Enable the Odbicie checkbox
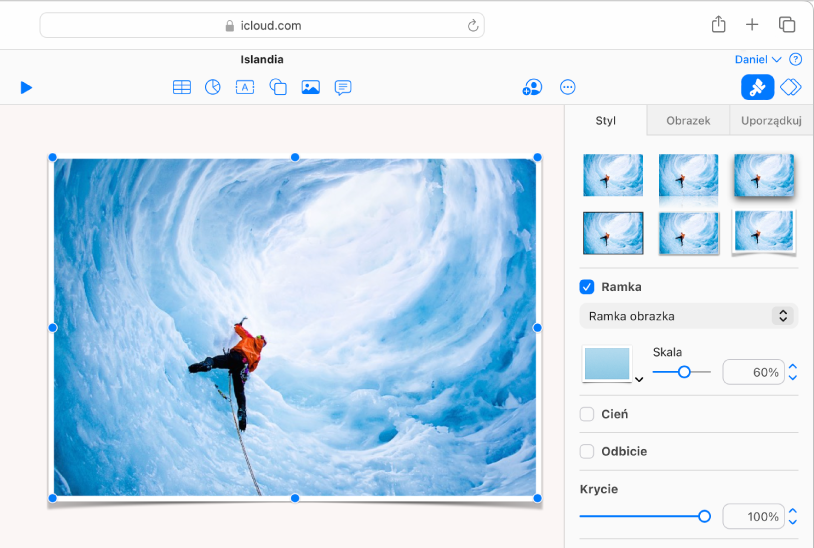814x548 pixels. click(587, 451)
